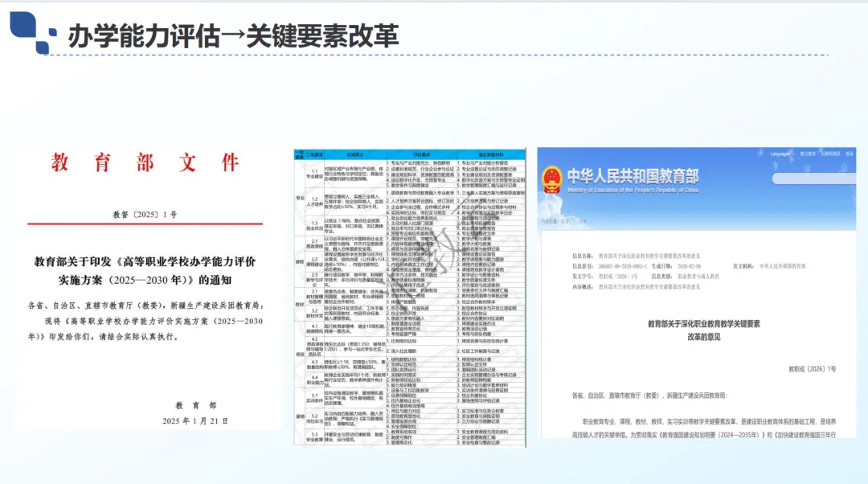Click the notice title 教育部关于印发《高等职业学校办学能力评价
The image size is (868, 484).
click(145, 261)
